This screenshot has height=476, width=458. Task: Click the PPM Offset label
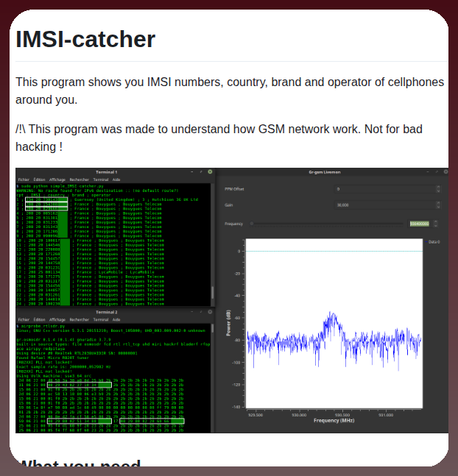point(234,189)
